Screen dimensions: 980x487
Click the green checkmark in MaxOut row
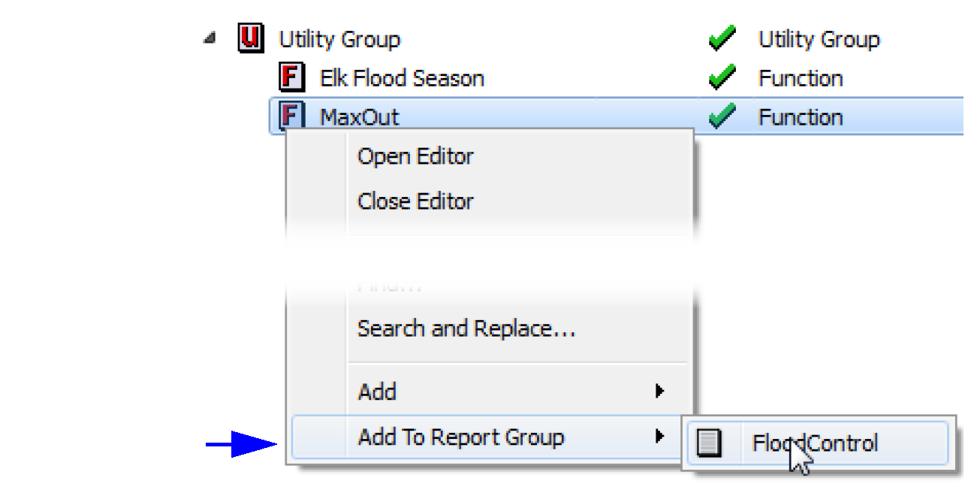tap(721, 116)
